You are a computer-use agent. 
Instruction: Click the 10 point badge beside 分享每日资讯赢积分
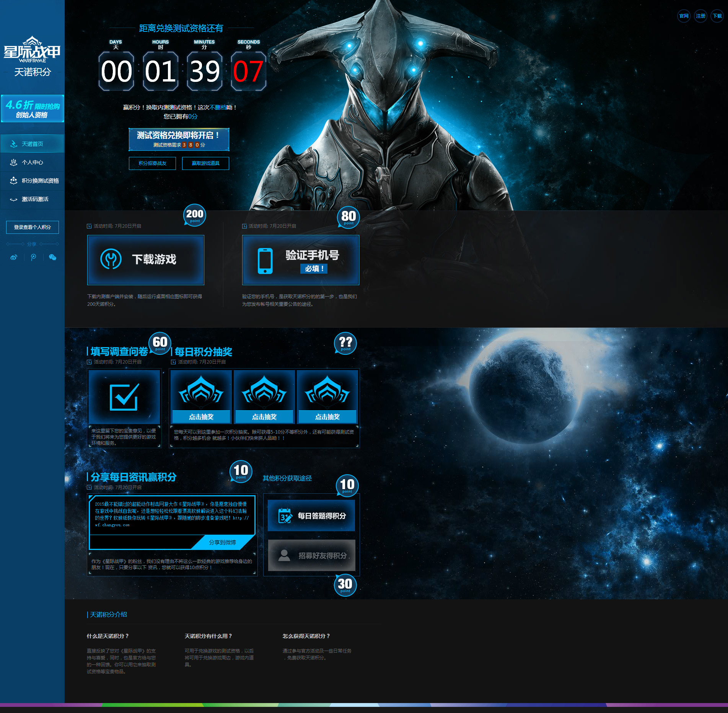[241, 472]
